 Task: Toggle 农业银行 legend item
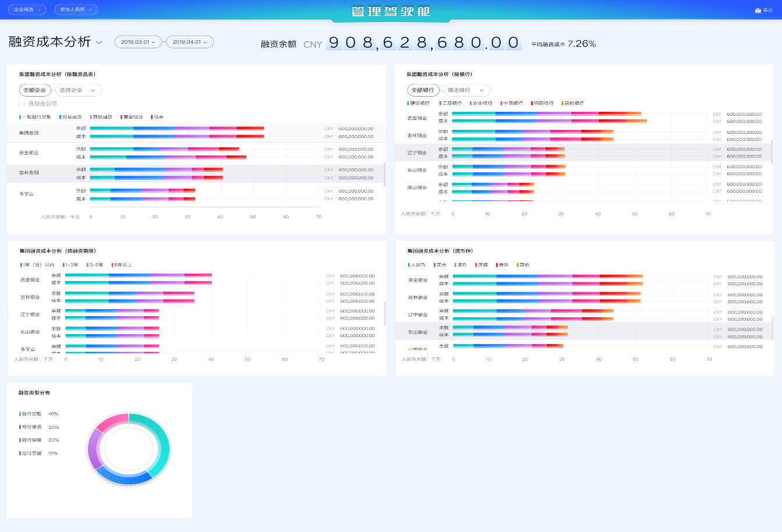point(481,103)
